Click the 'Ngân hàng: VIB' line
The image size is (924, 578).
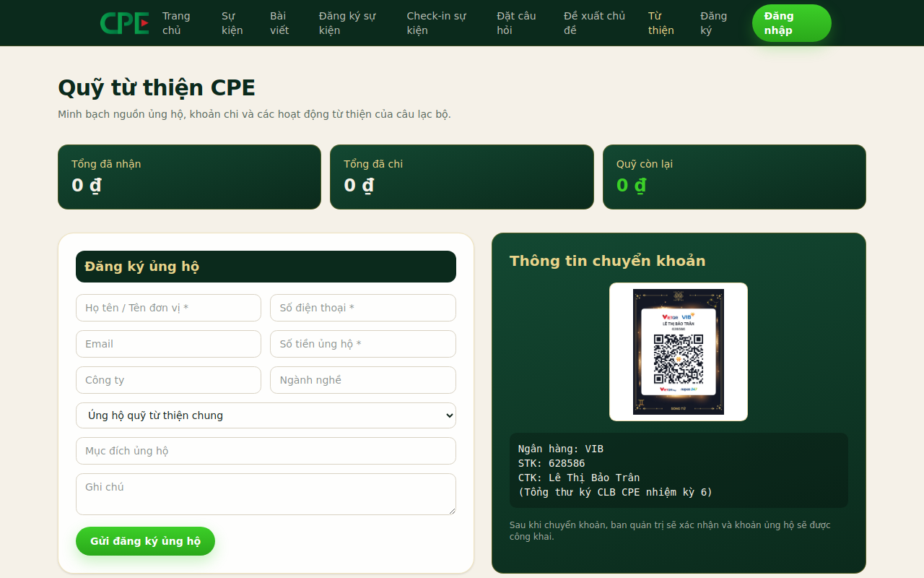point(560,449)
